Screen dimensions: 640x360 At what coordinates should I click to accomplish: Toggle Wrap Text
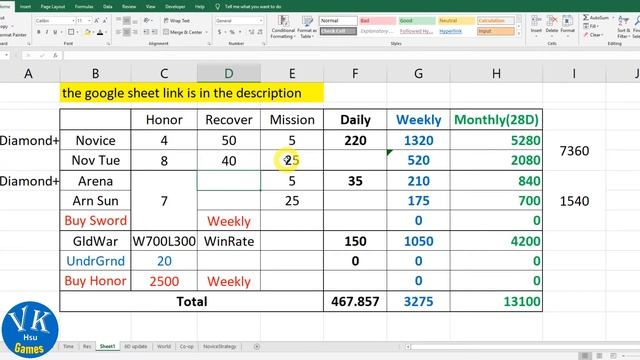[x=177, y=20]
